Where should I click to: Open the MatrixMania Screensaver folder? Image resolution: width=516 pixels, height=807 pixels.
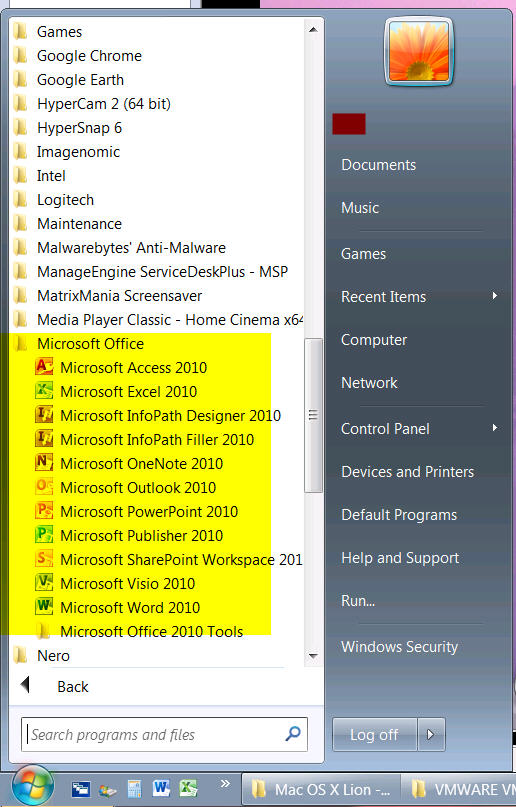click(108, 295)
